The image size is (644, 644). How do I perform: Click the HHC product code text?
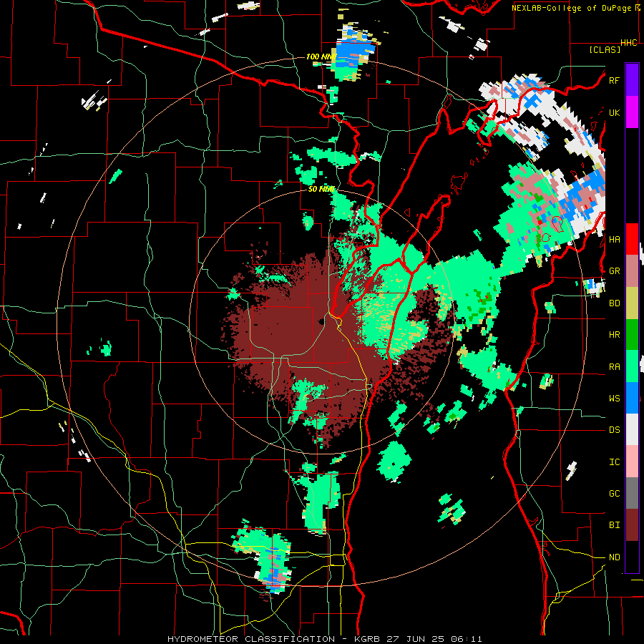pyautogui.click(x=628, y=43)
